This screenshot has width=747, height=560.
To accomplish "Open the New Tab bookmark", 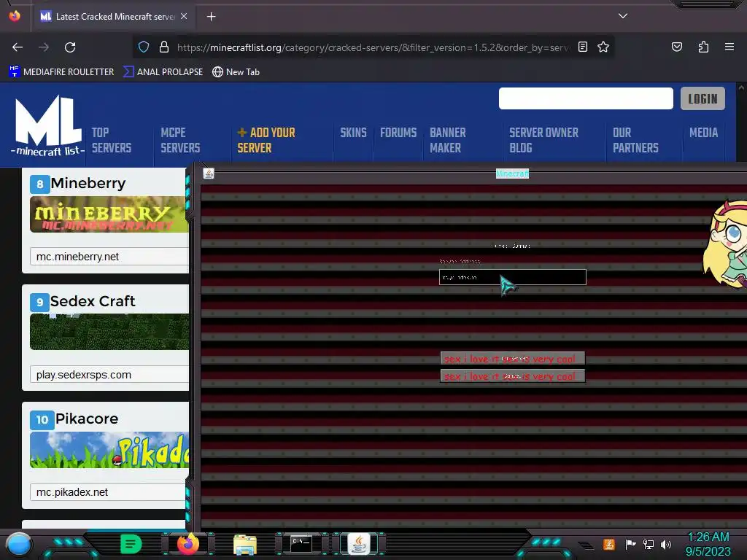I will (x=236, y=72).
